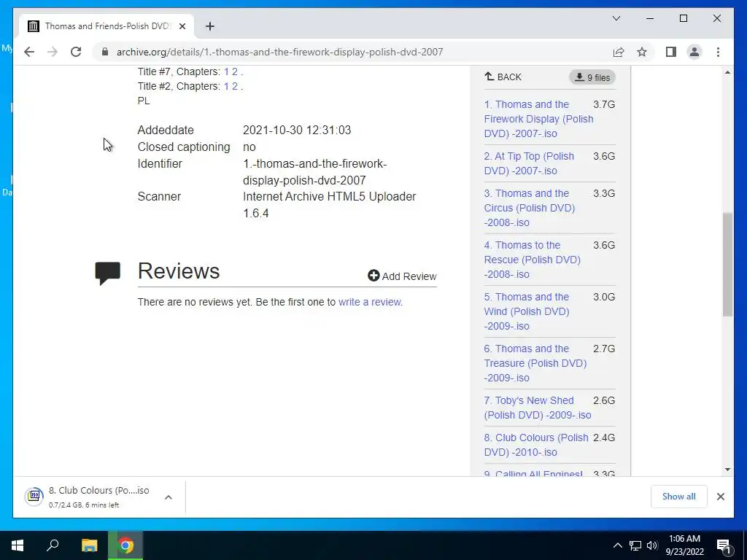Open Title #7 chapter 2 link
Viewport: 747px width, 560px height.
coord(234,71)
